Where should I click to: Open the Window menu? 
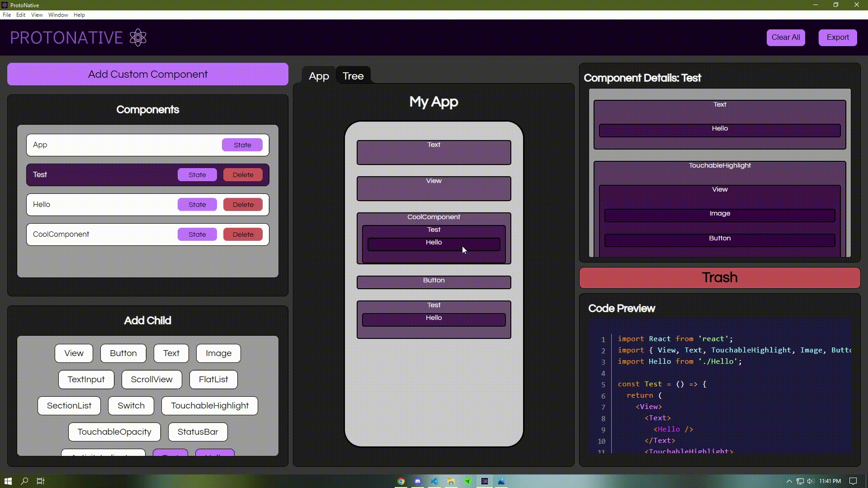(58, 15)
